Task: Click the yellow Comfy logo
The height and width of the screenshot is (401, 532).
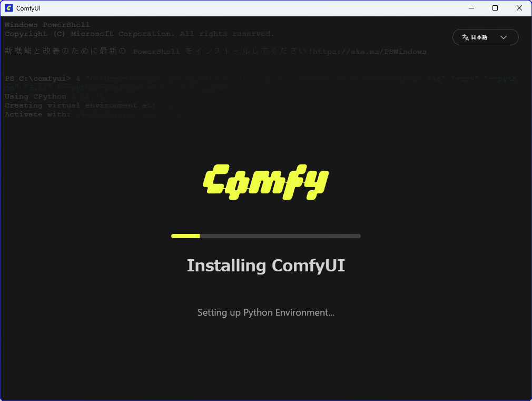Action: (x=266, y=183)
